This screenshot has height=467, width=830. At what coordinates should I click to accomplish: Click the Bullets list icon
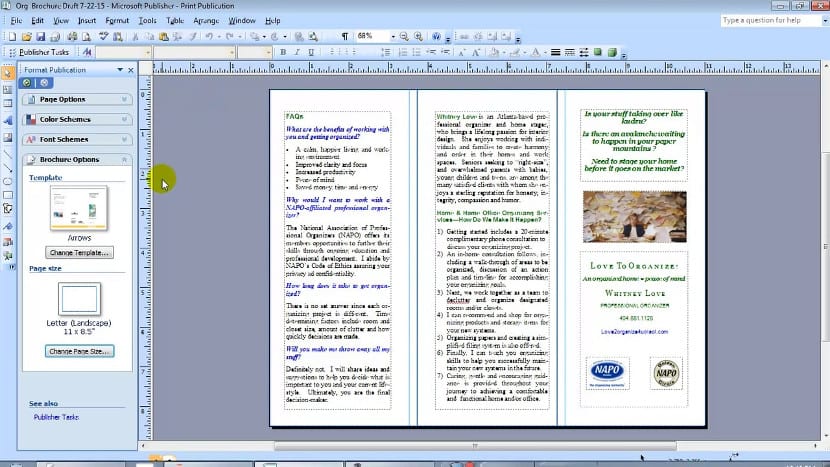pos(417,52)
